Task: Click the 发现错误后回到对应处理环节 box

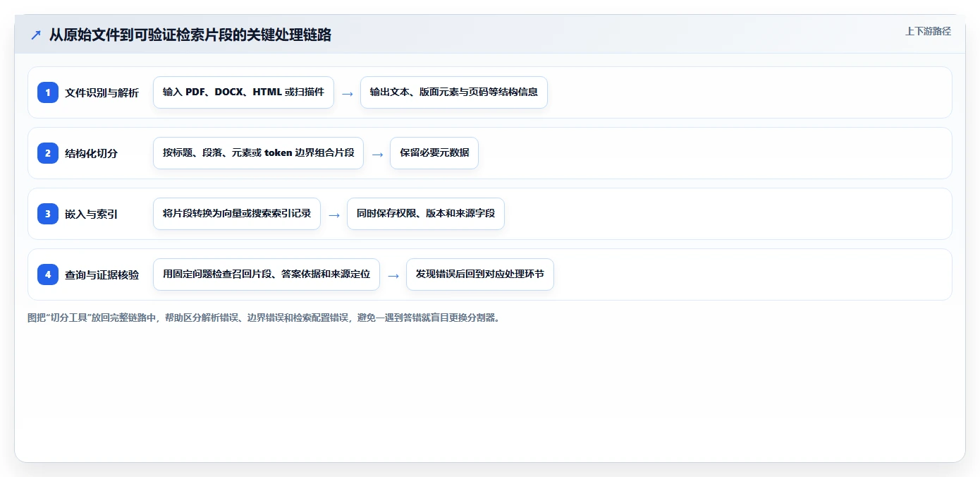Action: 480,274
